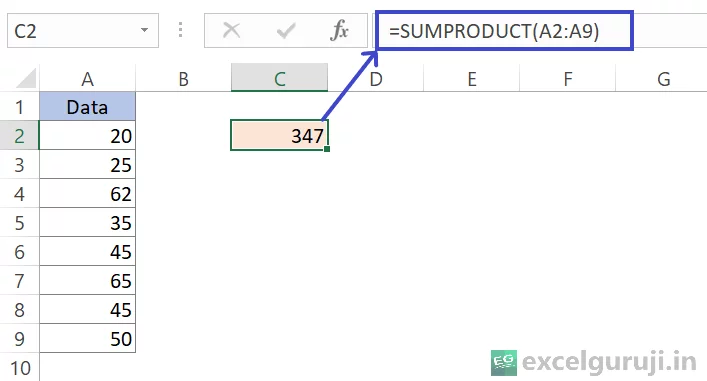Select column A header
Screen dimensions: 707x381
click(x=87, y=78)
